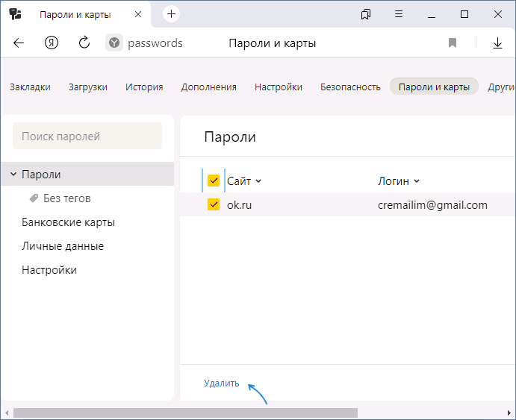The height and width of the screenshot is (420, 516).
Task: Click the passwords address bar text
Action: (155, 43)
